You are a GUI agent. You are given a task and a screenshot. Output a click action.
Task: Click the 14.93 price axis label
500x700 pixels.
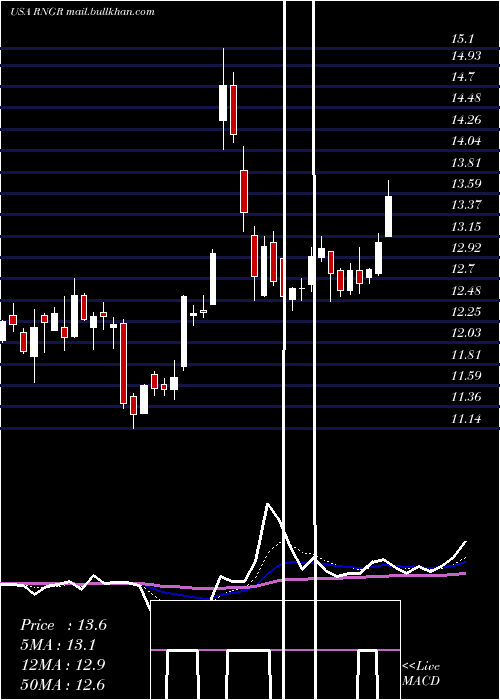[466, 55]
